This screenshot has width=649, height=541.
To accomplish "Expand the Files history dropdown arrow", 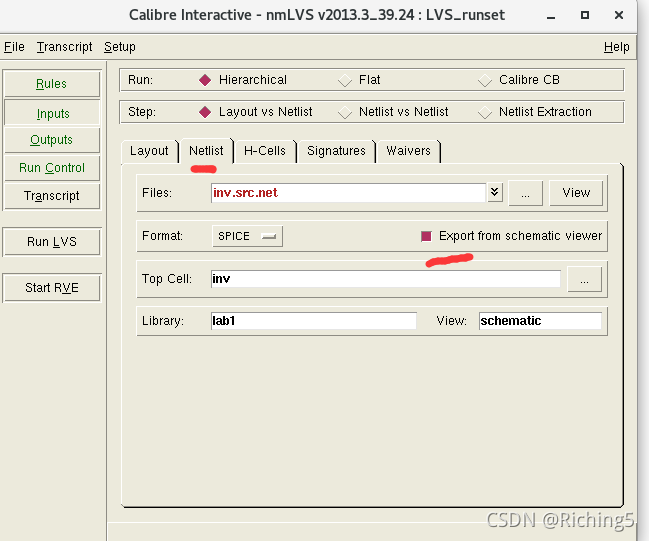I will [x=494, y=193].
